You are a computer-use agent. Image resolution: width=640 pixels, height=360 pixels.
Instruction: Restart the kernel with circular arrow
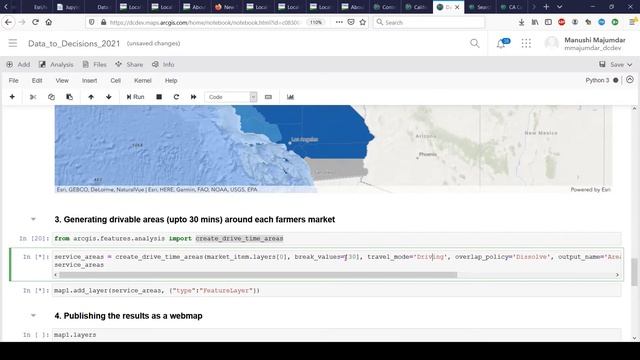176,97
